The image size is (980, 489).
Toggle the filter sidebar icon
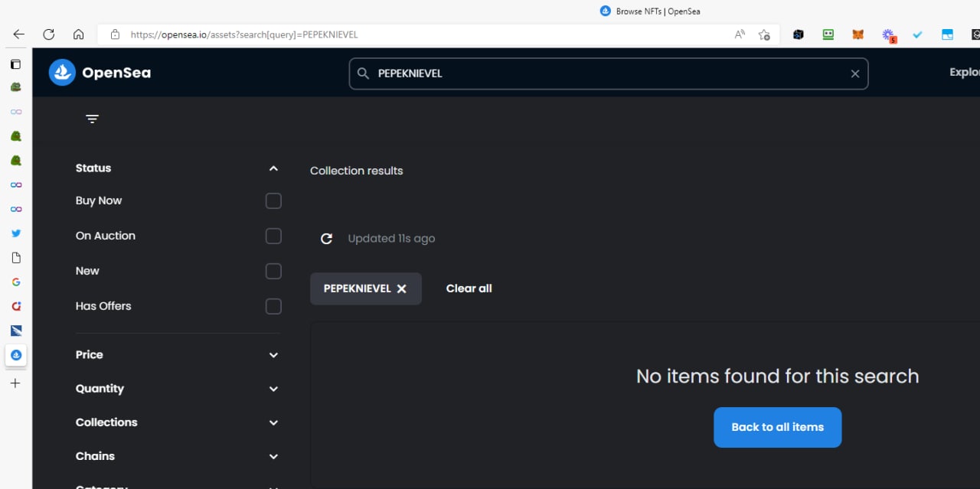tap(93, 119)
